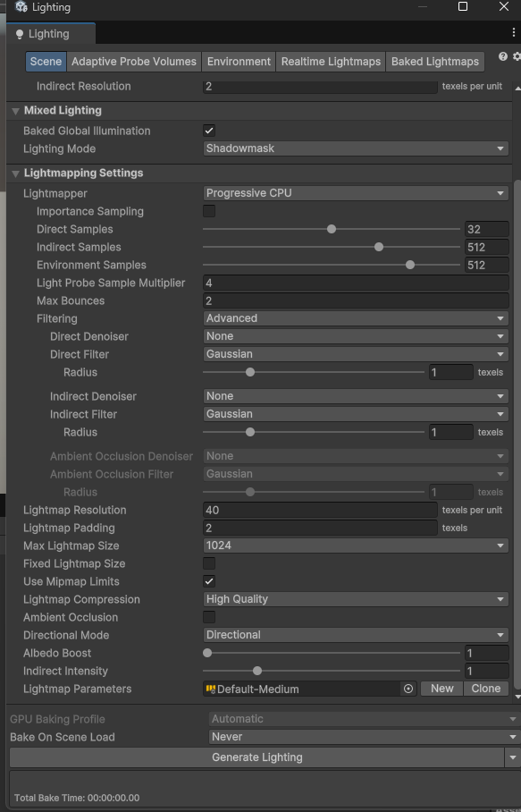Click the preset gear icon beside help
Viewport: 521px width, 812px height.
(514, 56)
